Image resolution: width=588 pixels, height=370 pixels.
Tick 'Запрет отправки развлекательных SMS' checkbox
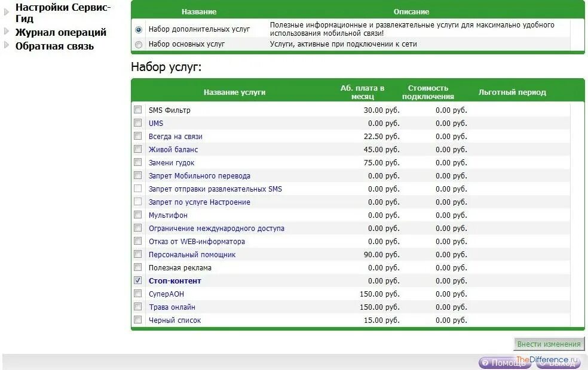[137, 189]
